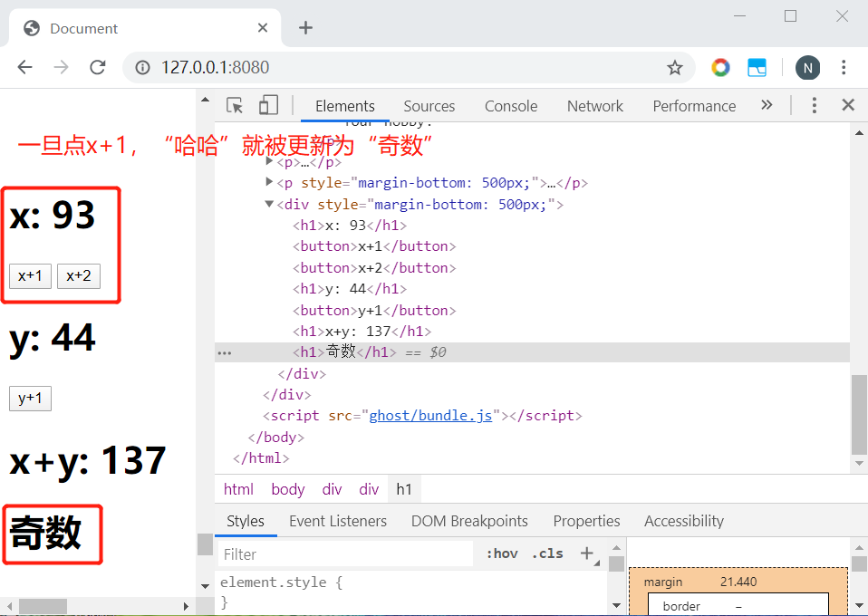868x616 pixels.
Task: Add new style rule with plus icon
Action: pos(587,553)
